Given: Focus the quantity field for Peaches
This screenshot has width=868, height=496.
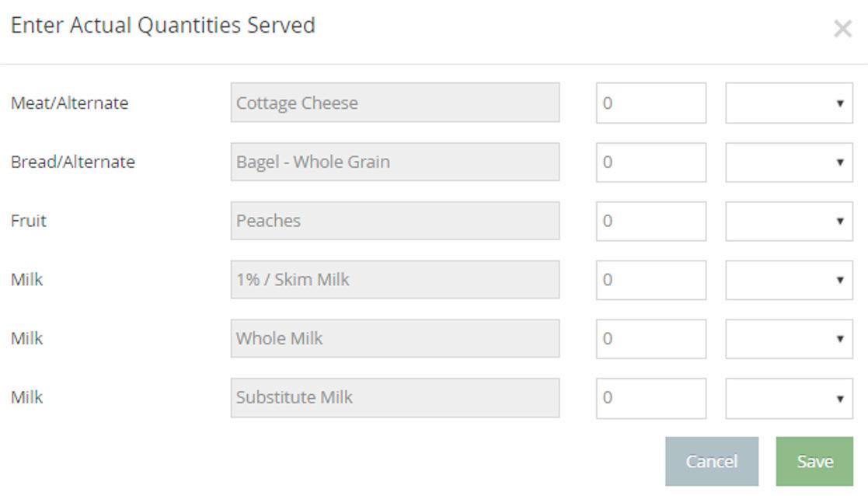Looking at the screenshot, I should [650, 221].
